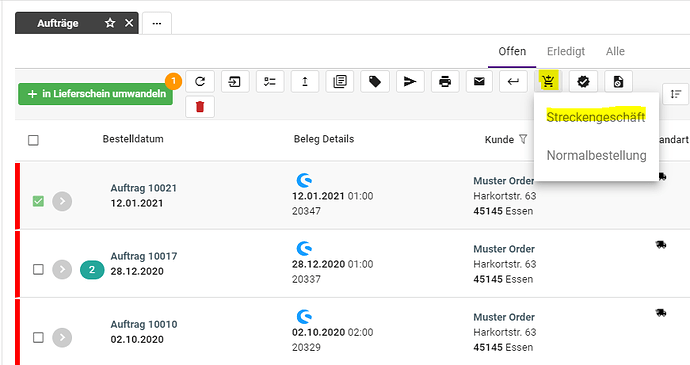The image size is (690, 365).
Task: Click the in Lieferschein umwandeln button
Action: tap(95, 94)
